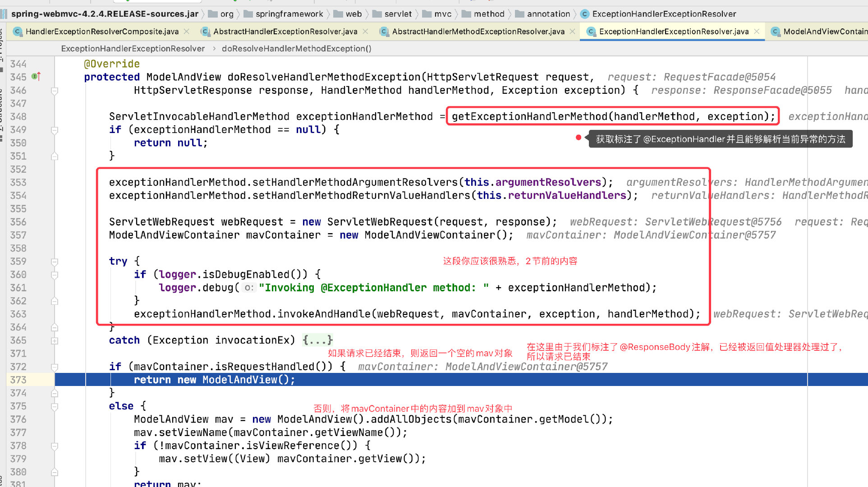Collapse the if block at line 378
Image resolution: width=868 pixels, height=487 pixels.
tap(55, 446)
